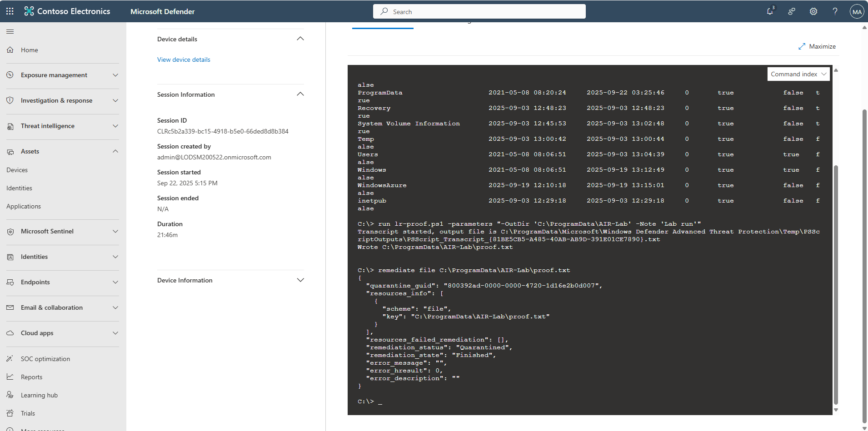Expand Threat intelligence chevron
The width and height of the screenshot is (868, 431).
pyautogui.click(x=115, y=126)
